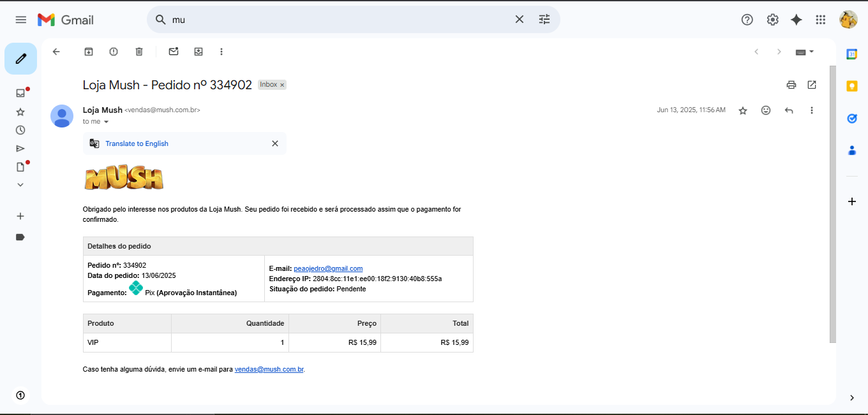Open input tools keyboard dropdown
The width and height of the screenshot is (868, 415).
[x=804, y=52]
